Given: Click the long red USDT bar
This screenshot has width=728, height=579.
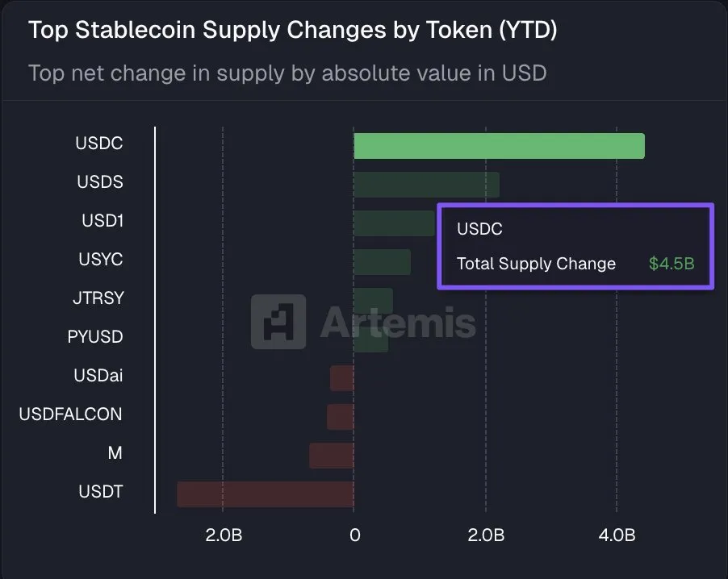Looking at the screenshot, I should (266, 494).
